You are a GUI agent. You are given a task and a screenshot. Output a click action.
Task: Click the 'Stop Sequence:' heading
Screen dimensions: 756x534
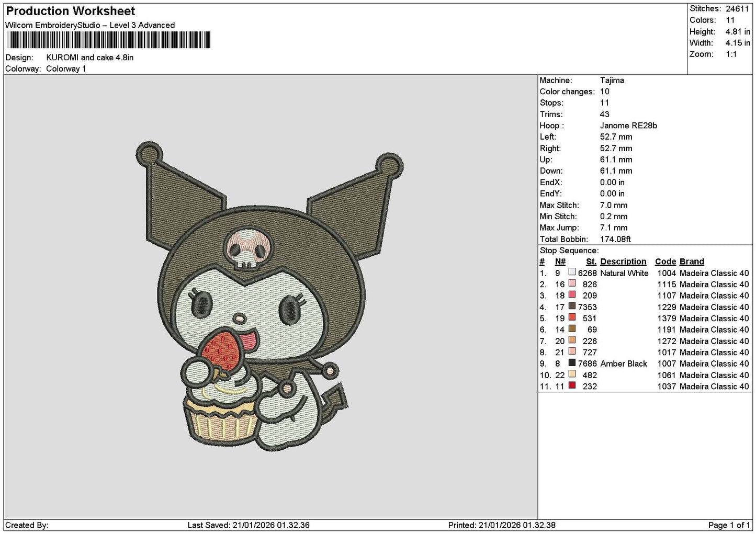click(569, 251)
